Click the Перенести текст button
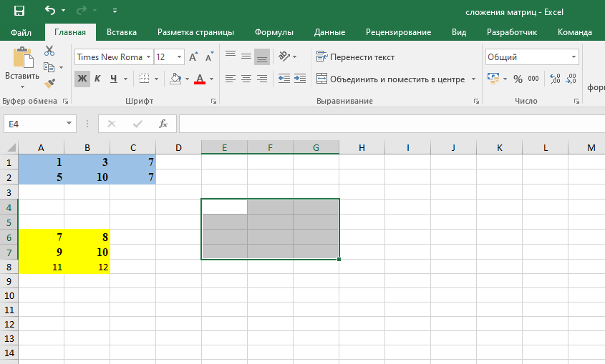Screen dimensions: 605x364 (x=355, y=57)
